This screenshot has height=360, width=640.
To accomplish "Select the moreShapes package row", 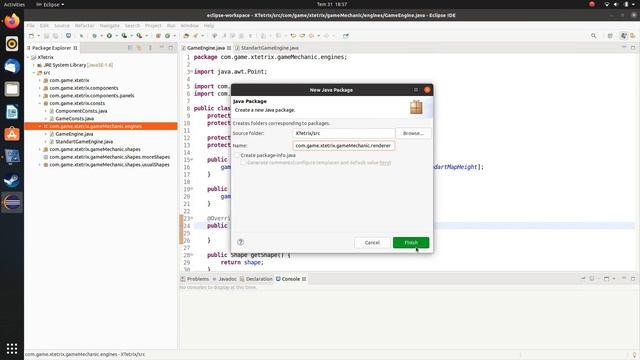I will coord(109,157).
